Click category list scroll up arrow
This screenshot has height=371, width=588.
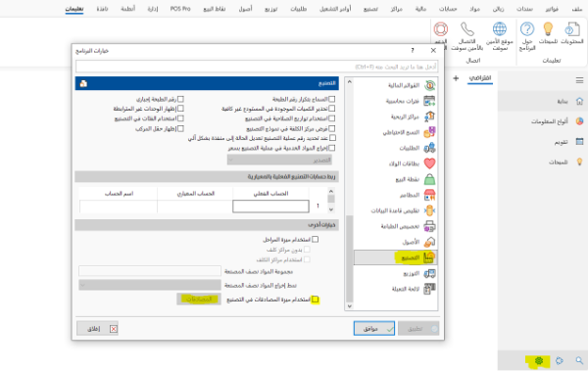pyautogui.click(x=349, y=81)
